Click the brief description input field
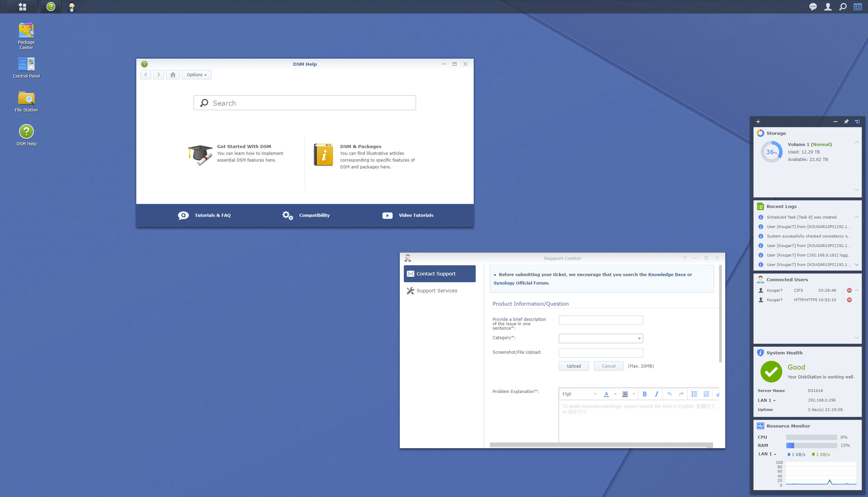Screen dimensions: 868x497 pyautogui.click(x=601, y=320)
